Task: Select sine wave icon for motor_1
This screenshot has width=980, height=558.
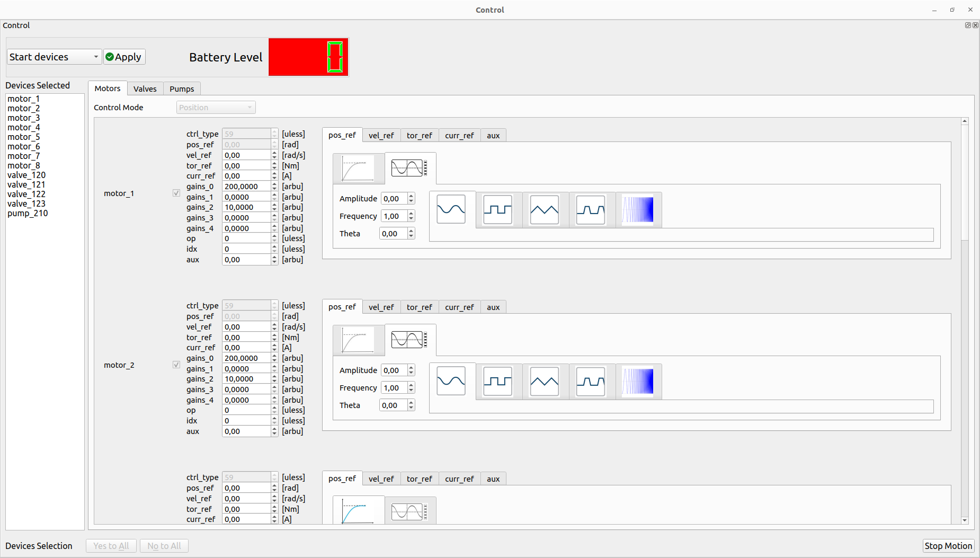Action: [x=451, y=209]
